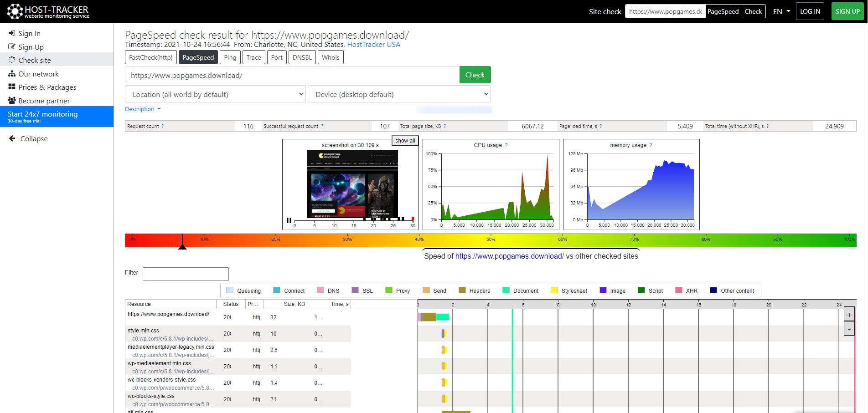
Task: Click the memory usage help question mark
Action: 651,145
